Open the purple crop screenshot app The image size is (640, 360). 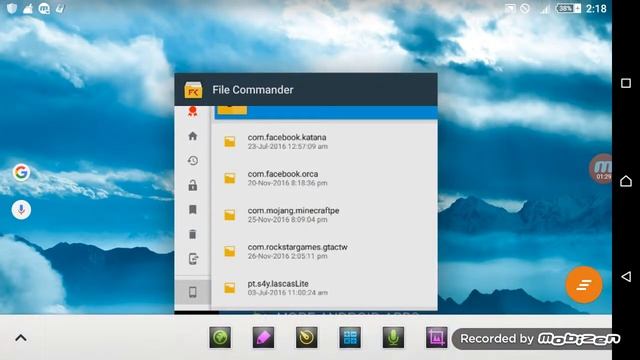(x=436, y=338)
